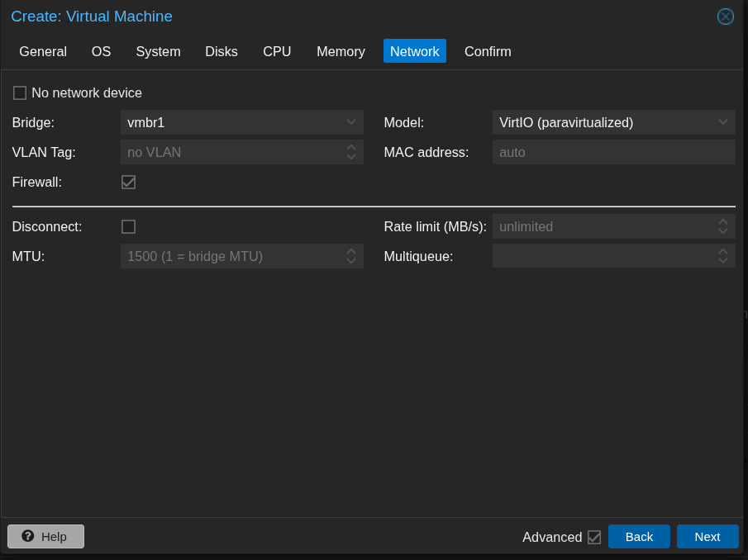Jump to the Confirm tab
This screenshot has width=748, height=560.
click(488, 51)
